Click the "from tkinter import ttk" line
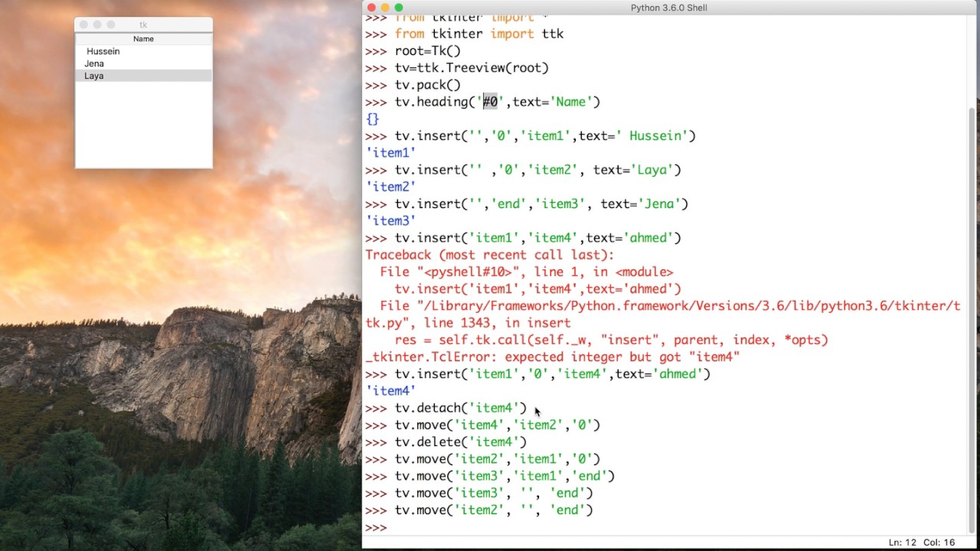Screen dimensions: 980x551 coord(479,34)
